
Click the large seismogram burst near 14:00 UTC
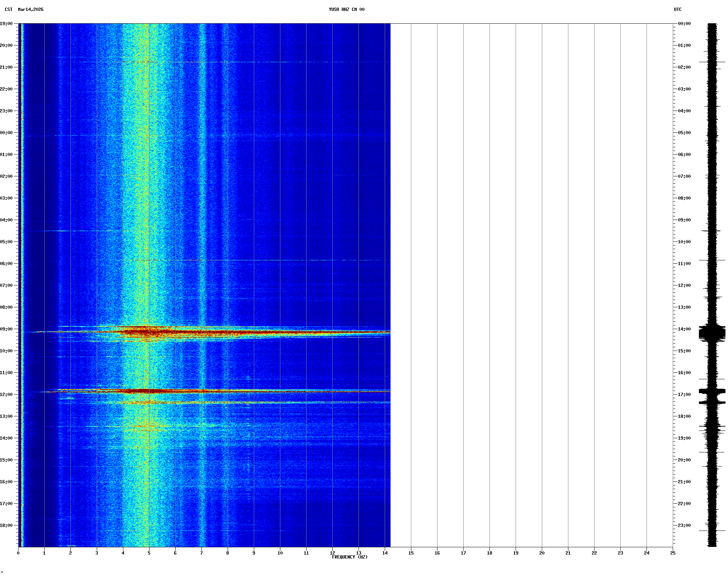tap(712, 333)
